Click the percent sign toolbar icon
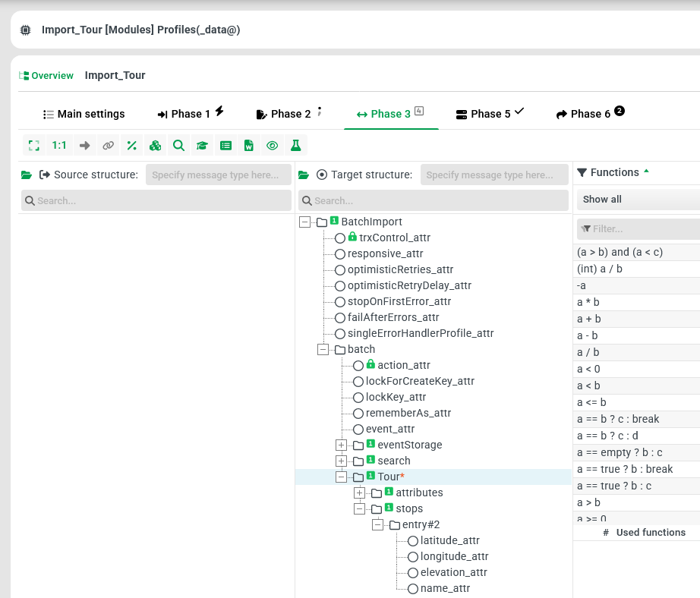This screenshot has width=700, height=598. [131, 145]
